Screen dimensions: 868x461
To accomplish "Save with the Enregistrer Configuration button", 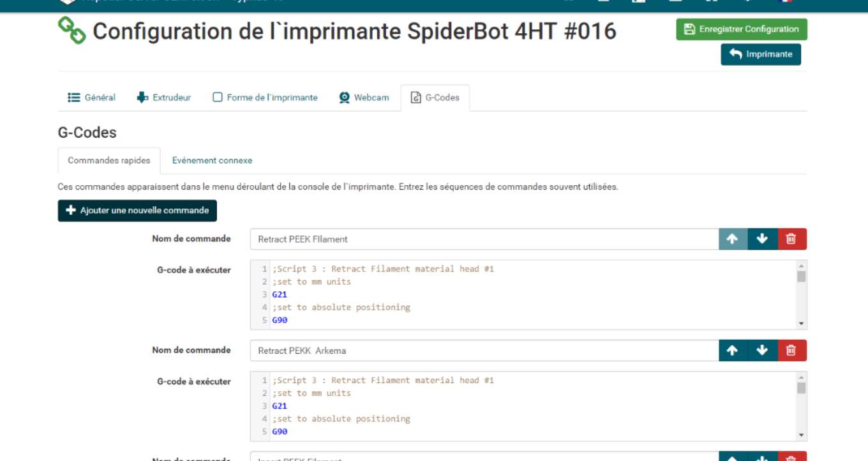I will [x=742, y=29].
